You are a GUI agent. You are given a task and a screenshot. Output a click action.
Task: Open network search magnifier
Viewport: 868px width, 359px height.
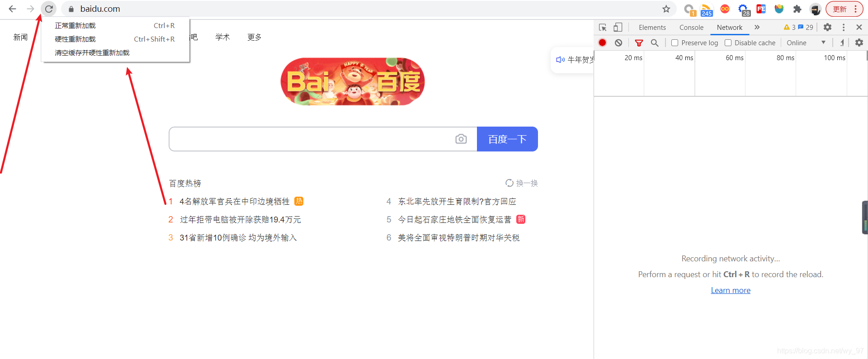pos(655,43)
